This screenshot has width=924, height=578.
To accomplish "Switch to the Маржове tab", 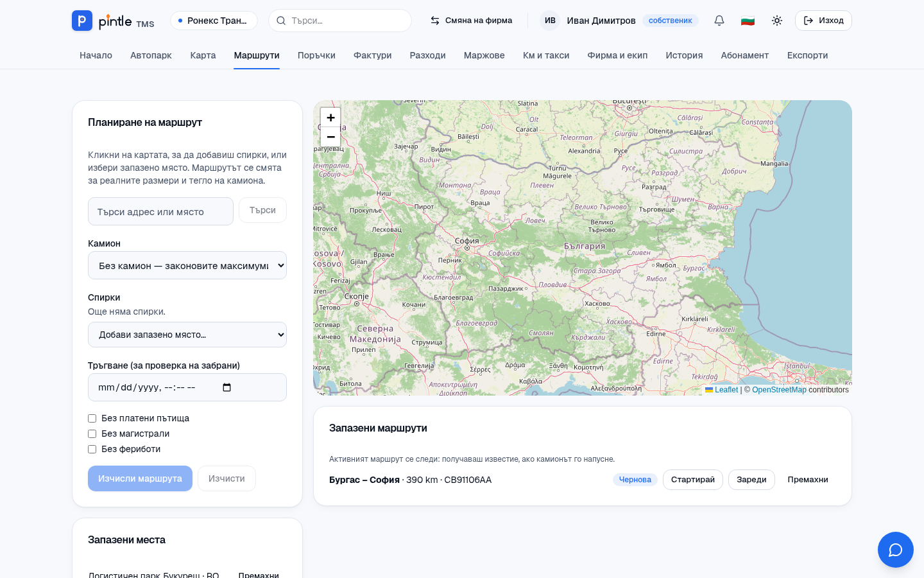I will tap(484, 55).
